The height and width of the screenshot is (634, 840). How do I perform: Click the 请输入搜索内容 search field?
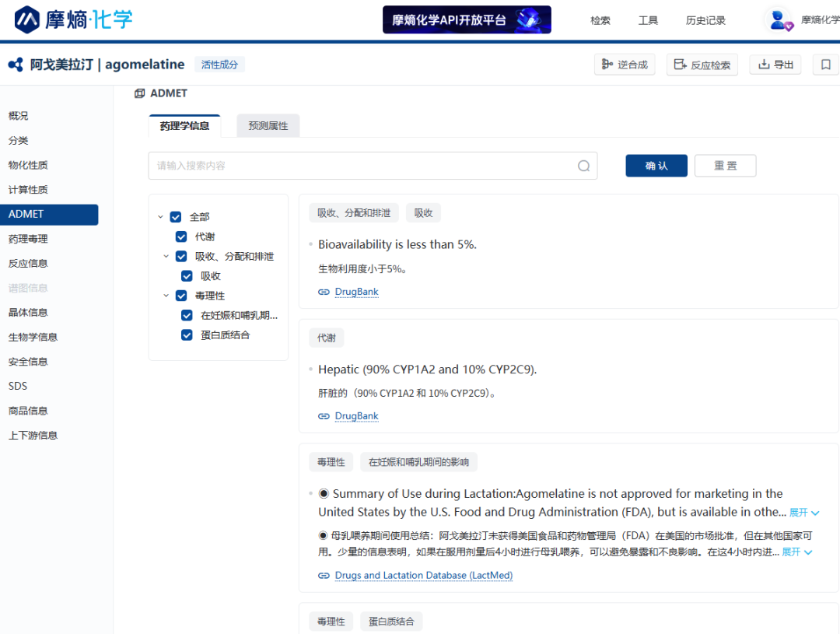(362, 166)
